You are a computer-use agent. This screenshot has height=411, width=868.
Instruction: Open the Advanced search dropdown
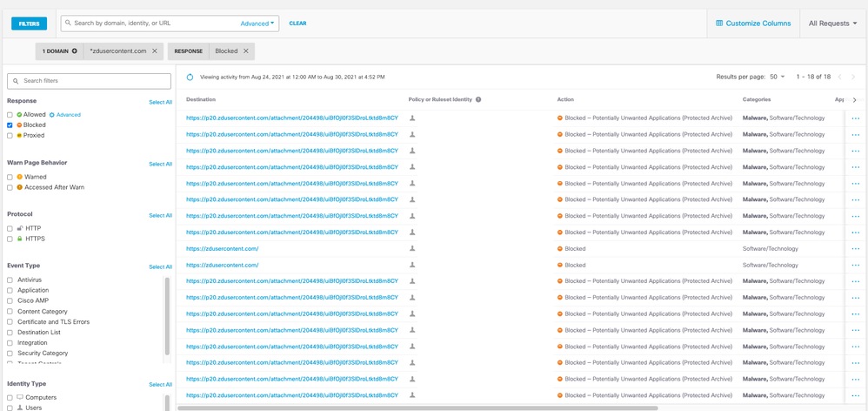(257, 24)
